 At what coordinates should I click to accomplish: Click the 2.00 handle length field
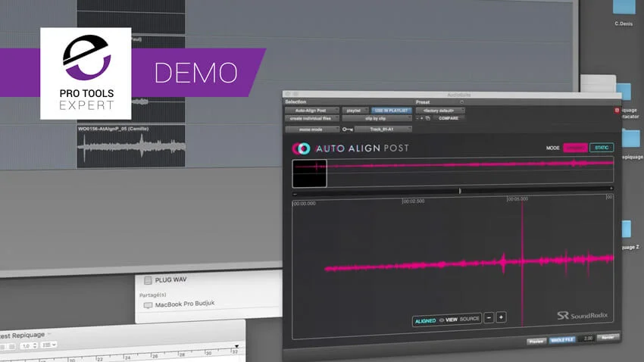(586, 339)
